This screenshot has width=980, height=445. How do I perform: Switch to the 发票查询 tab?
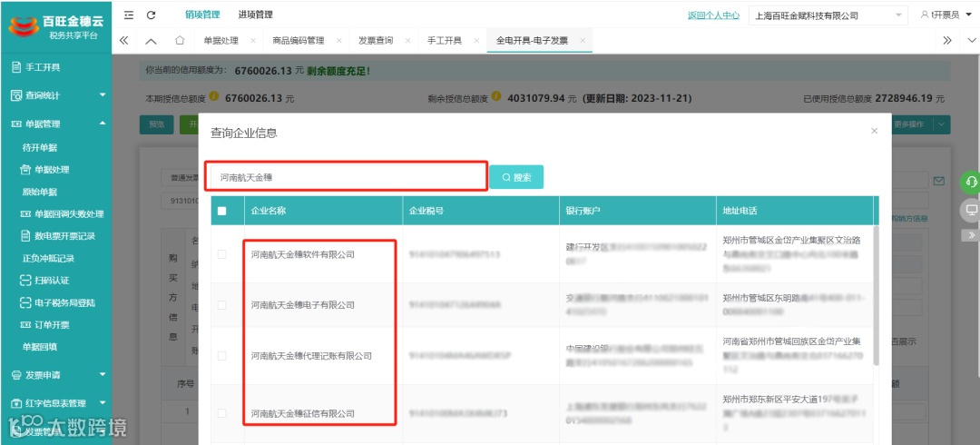[x=376, y=41]
